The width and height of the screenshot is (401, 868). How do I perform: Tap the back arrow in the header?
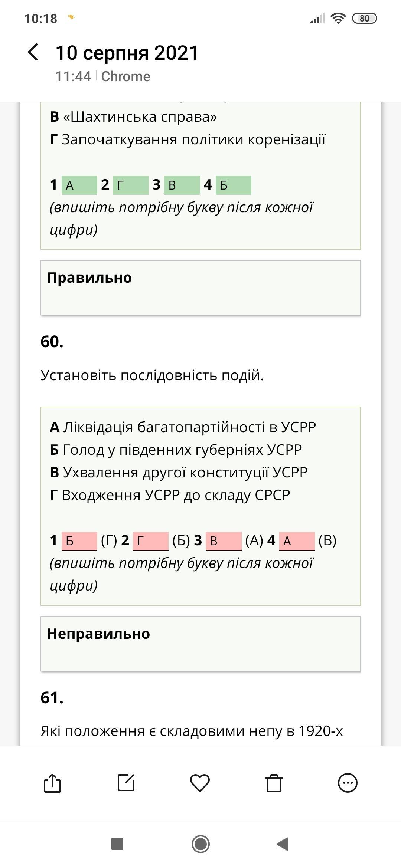pos(33,52)
